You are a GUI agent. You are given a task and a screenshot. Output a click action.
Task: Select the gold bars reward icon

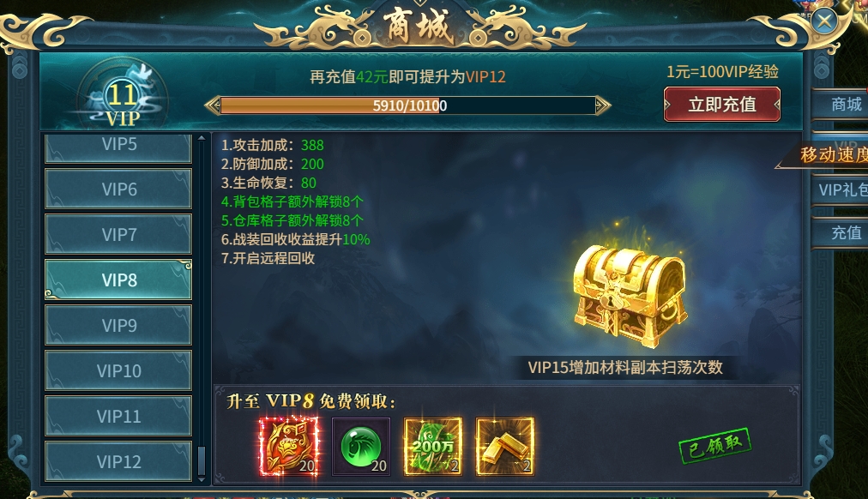tap(505, 447)
